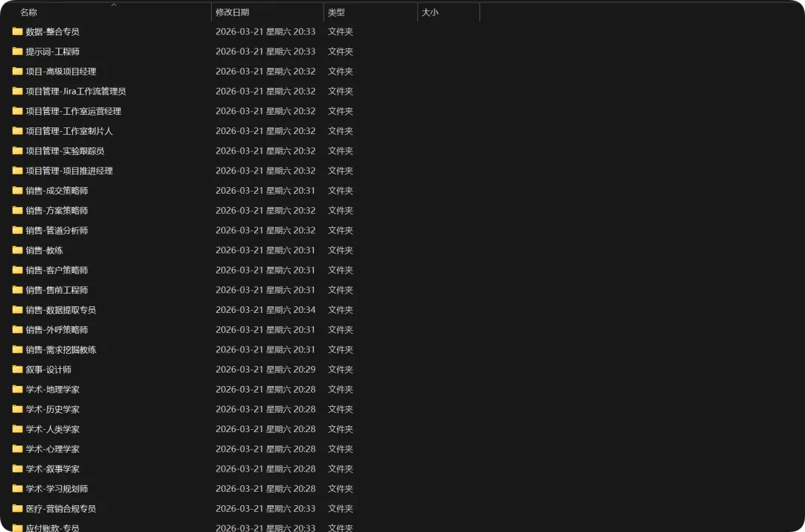805x532 pixels.
Task: Click the 销售-方案策略师 folder name
Action: (x=57, y=210)
